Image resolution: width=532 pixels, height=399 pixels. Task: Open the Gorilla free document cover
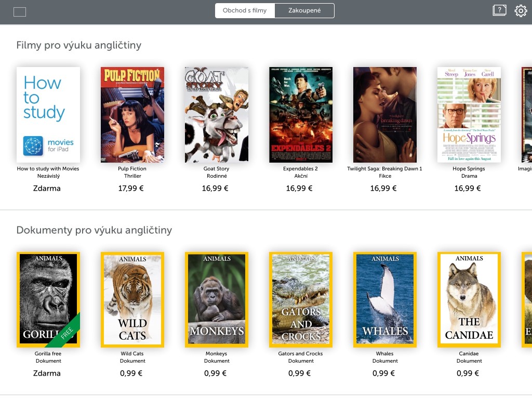pyautogui.click(x=48, y=300)
